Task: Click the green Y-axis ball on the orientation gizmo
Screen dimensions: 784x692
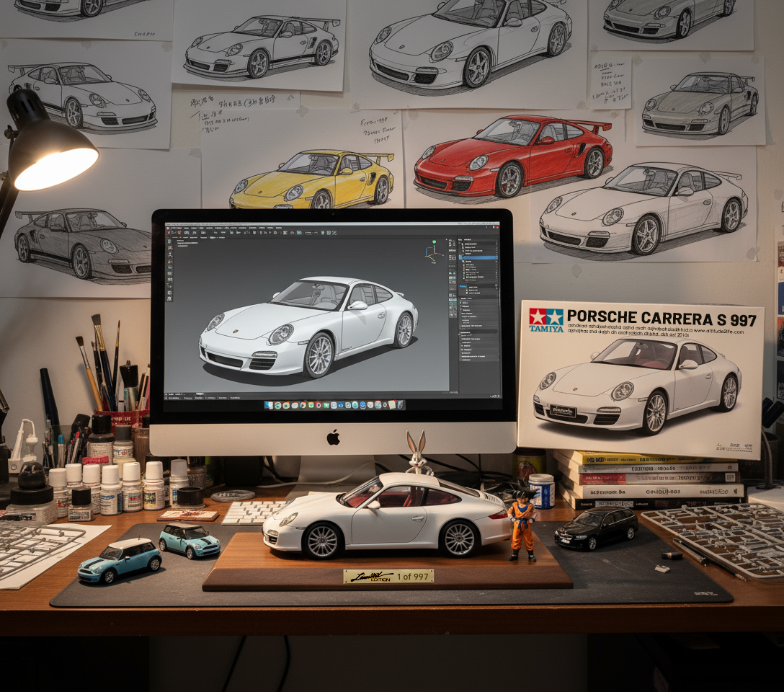Action: point(435,243)
